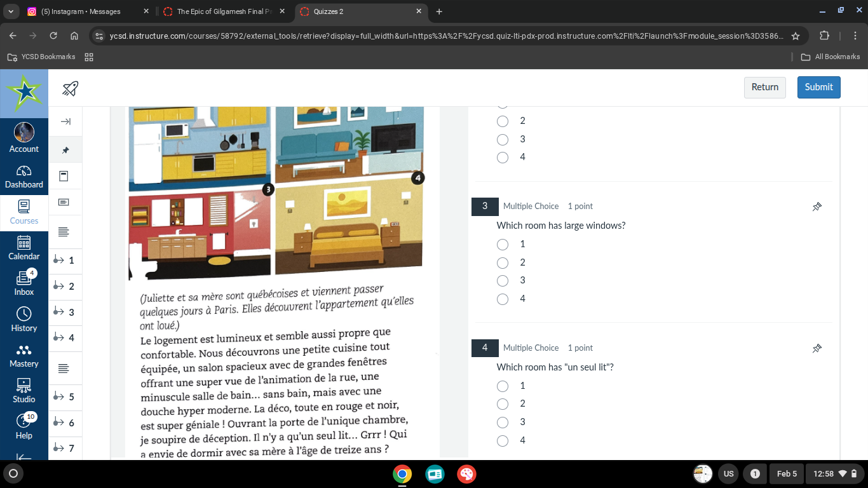The image size is (868, 488).
Task: Open the Chrome three-dot menu
Action: click(855, 36)
